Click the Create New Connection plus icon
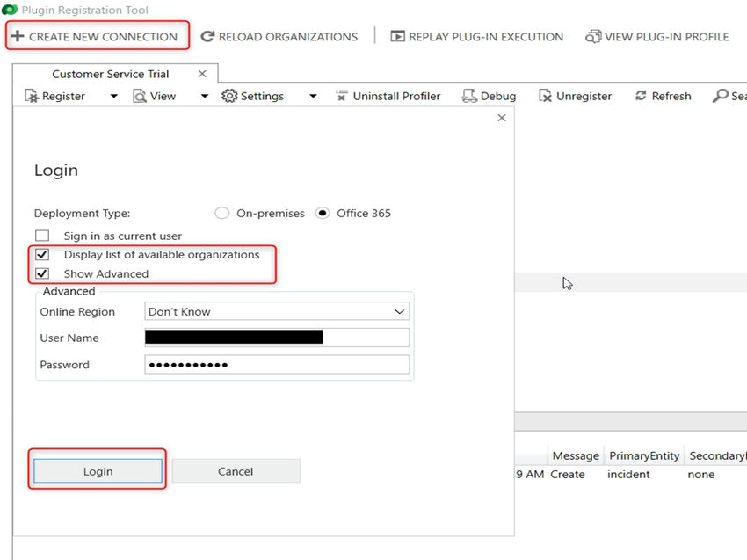 coord(18,36)
